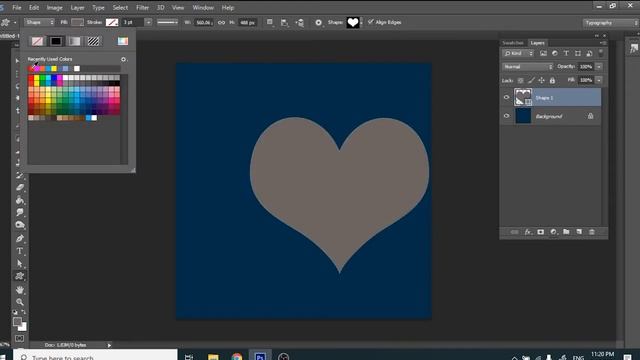The width and height of the screenshot is (640, 360).
Task: Open the File menu
Action: (17, 8)
